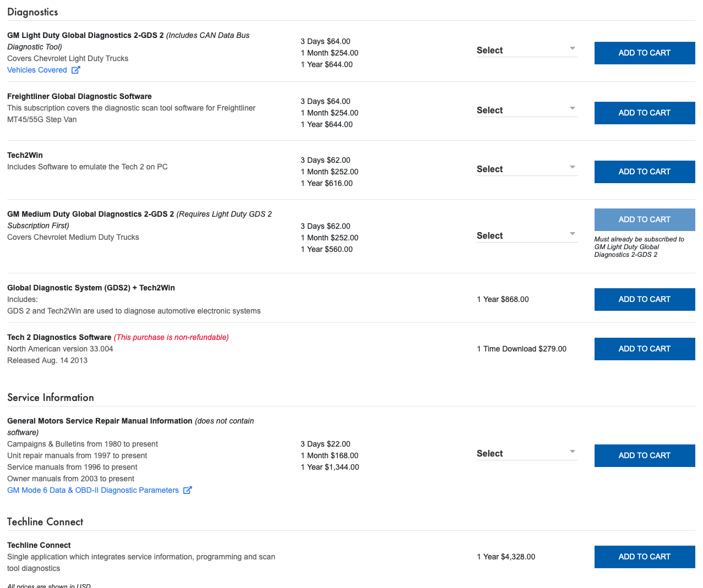The height and width of the screenshot is (588, 703).
Task: Add Service Repair Manual Information to cart
Action: click(x=644, y=455)
